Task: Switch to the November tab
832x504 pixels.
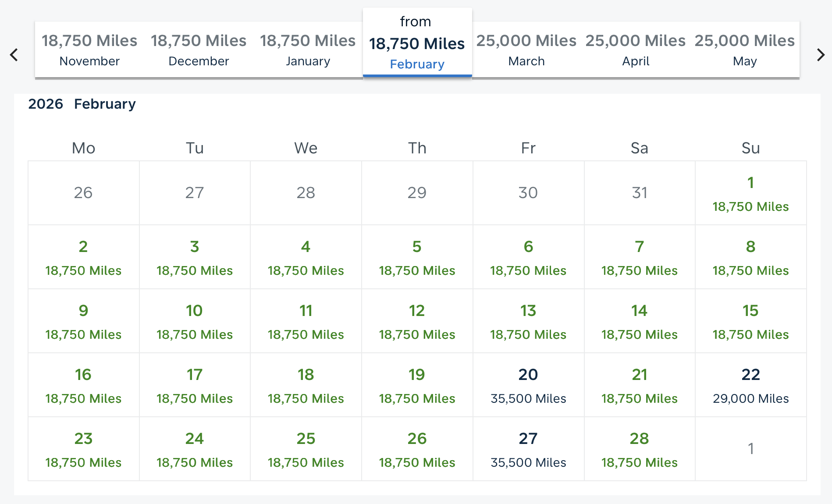Action: click(89, 50)
